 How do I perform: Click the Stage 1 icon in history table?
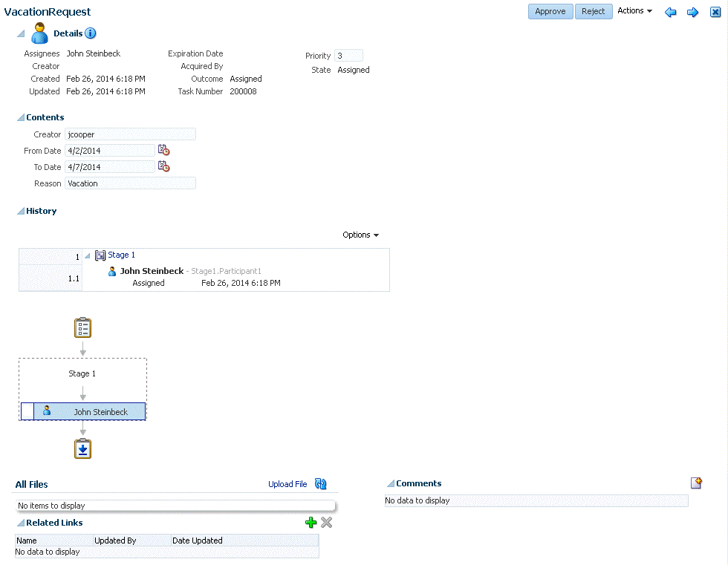100,255
